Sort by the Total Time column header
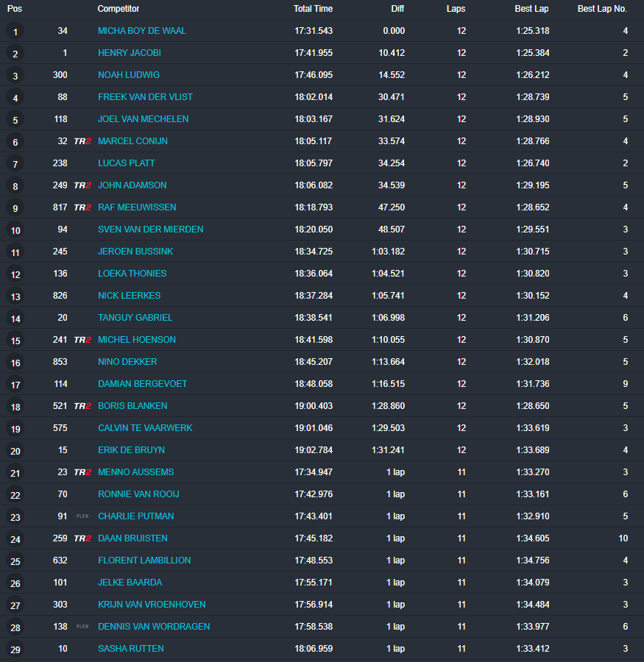The height and width of the screenshot is (662, 644). pos(313,9)
